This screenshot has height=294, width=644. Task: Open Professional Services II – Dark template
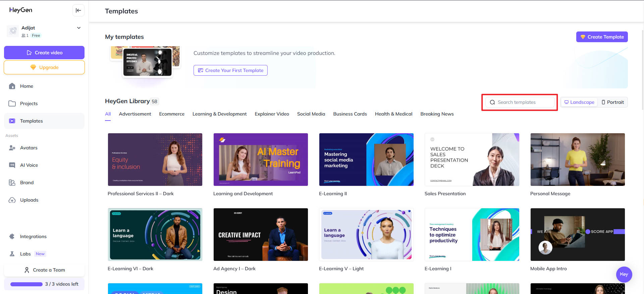[155, 159]
